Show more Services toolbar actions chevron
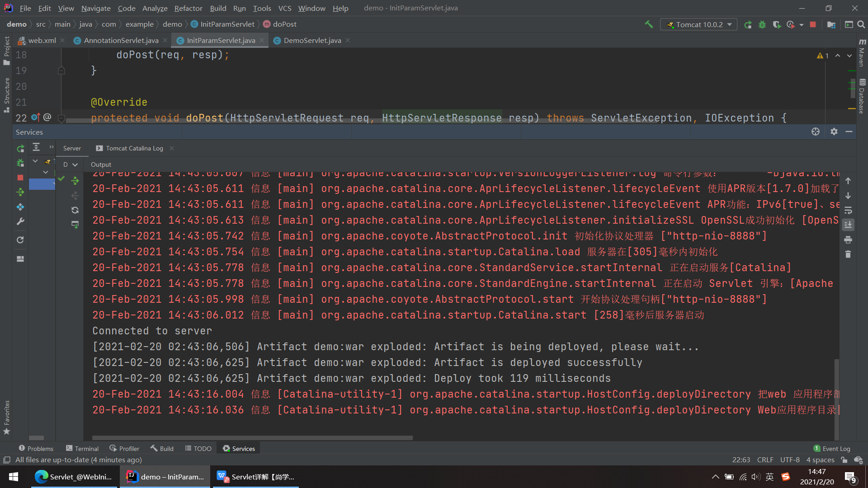Screen dimensions: 868x488 [52, 147]
